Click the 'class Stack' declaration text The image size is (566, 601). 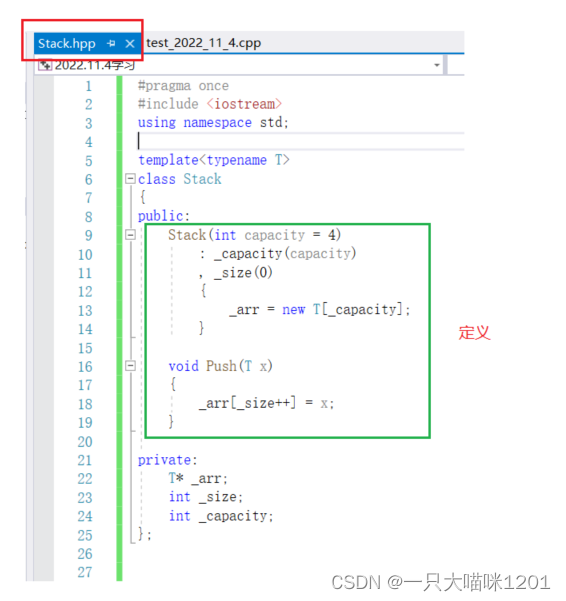click(179, 179)
